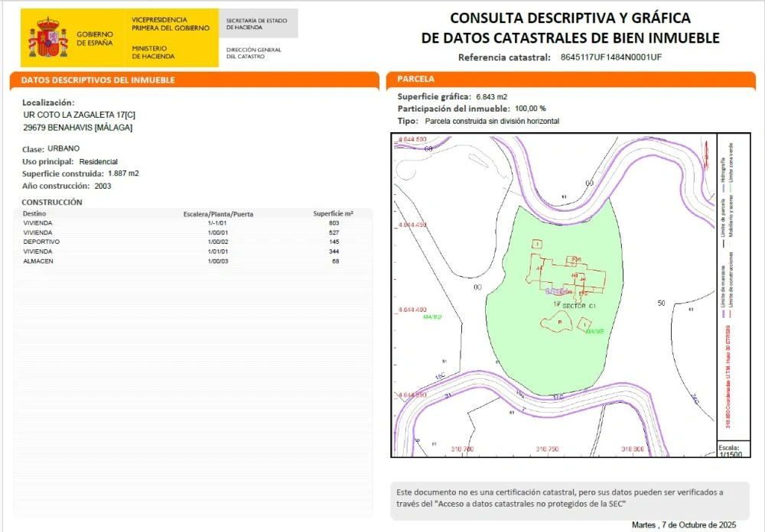Click built area value '1.887 m2'
Image resolution: width=765 pixels, height=532 pixels.
[x=123, y=173]
